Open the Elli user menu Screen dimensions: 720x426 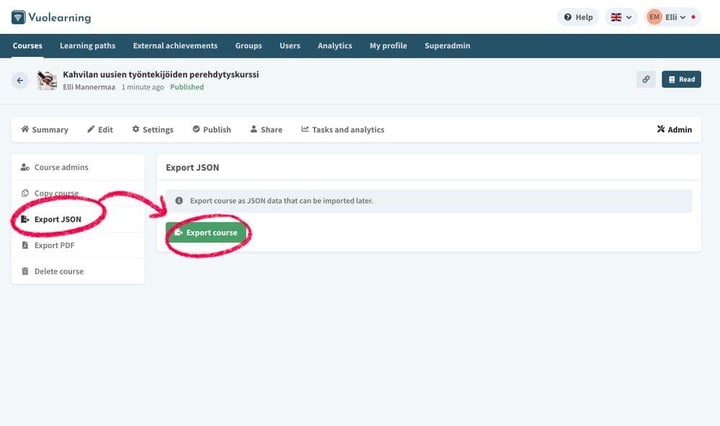pos(675,17)
